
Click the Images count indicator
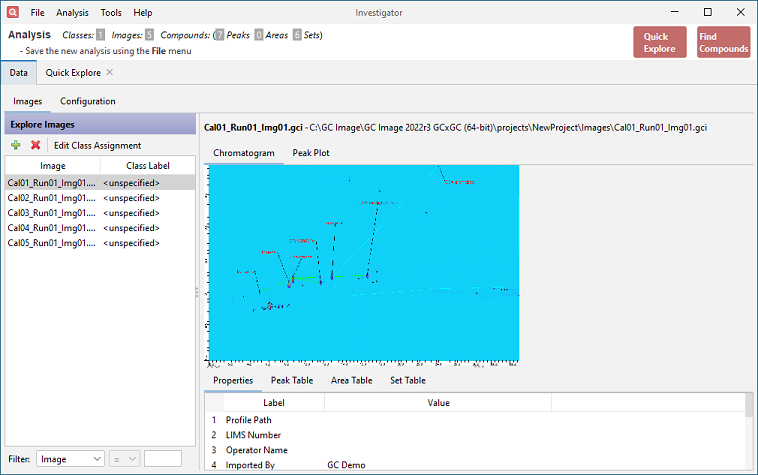point(149,35)
